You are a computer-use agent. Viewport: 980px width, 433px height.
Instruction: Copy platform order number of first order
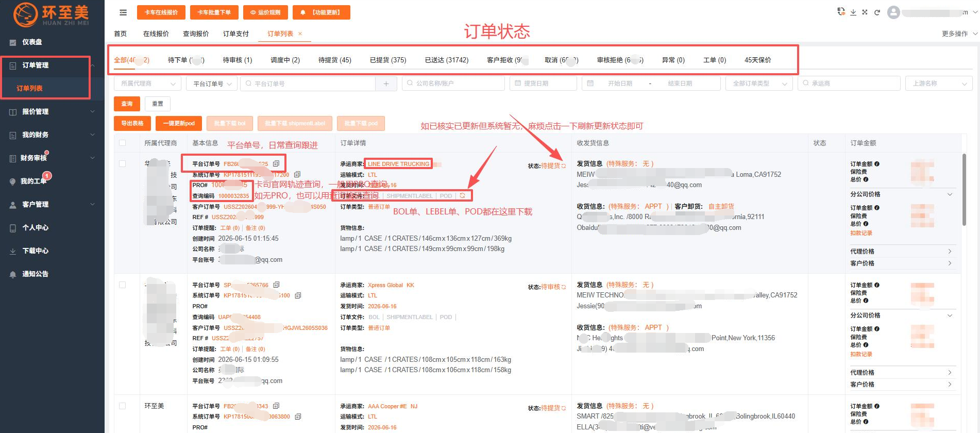pyautogui.click(x=276, y=163)
